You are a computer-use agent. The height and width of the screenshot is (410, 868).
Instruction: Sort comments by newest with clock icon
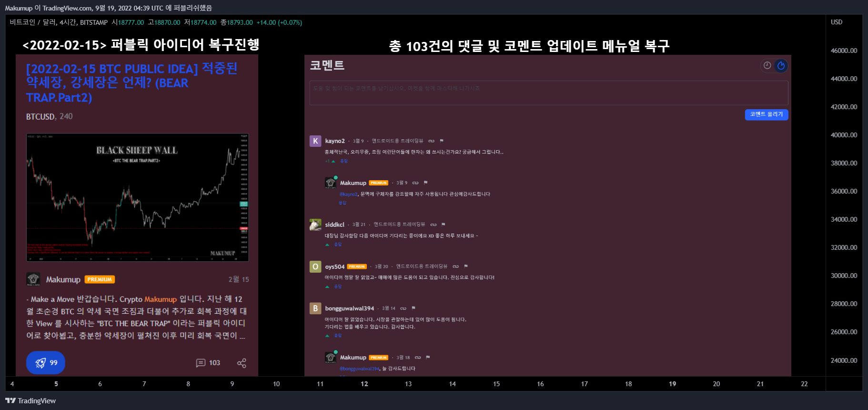click(767, 66)
